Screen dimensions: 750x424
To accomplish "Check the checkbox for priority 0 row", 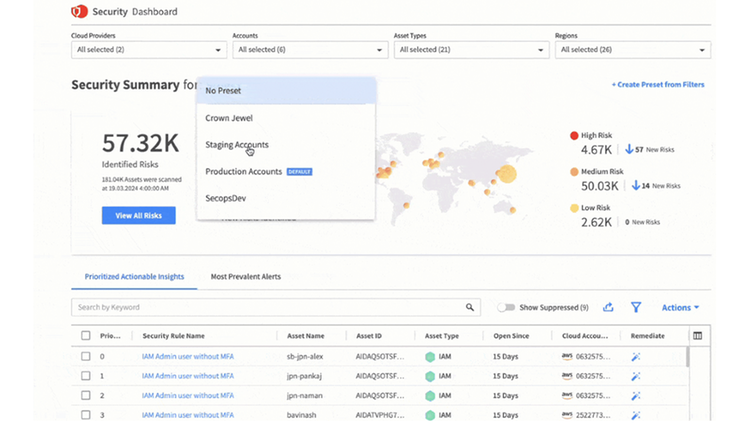I will pyautogui.click(x=86, y=356).
